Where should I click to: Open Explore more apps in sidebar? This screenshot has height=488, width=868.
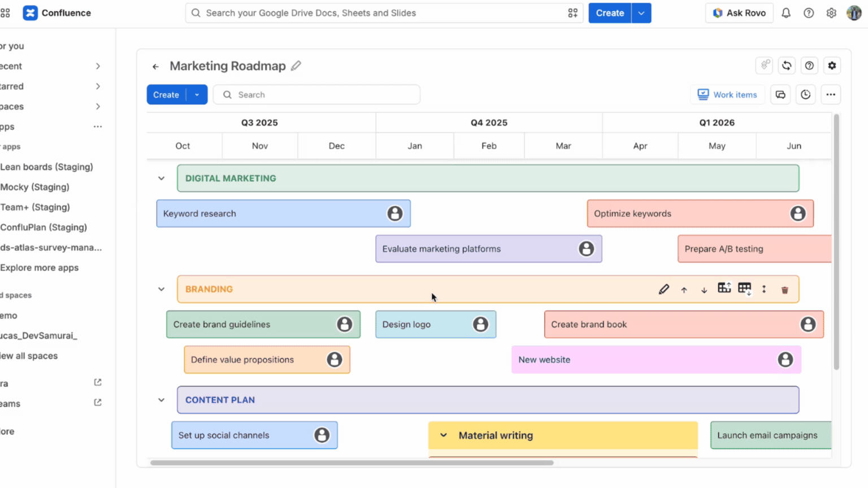click(x=39, y=268)
